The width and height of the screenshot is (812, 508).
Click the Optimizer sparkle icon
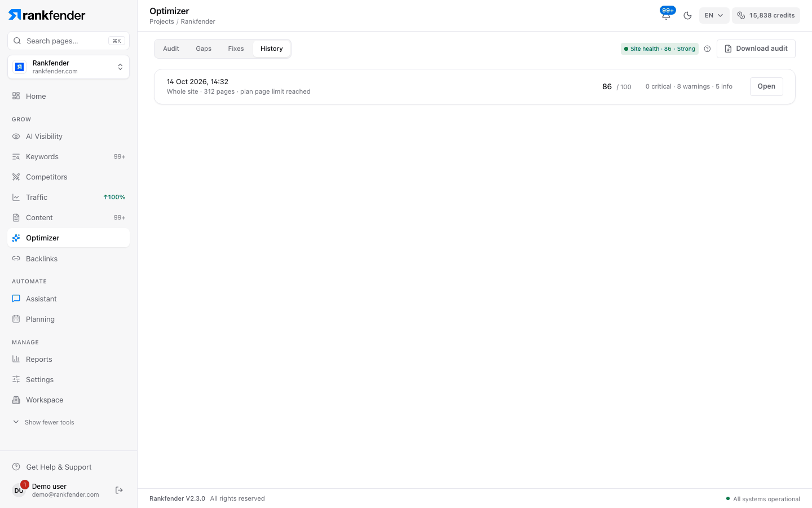tap(16, 238)
